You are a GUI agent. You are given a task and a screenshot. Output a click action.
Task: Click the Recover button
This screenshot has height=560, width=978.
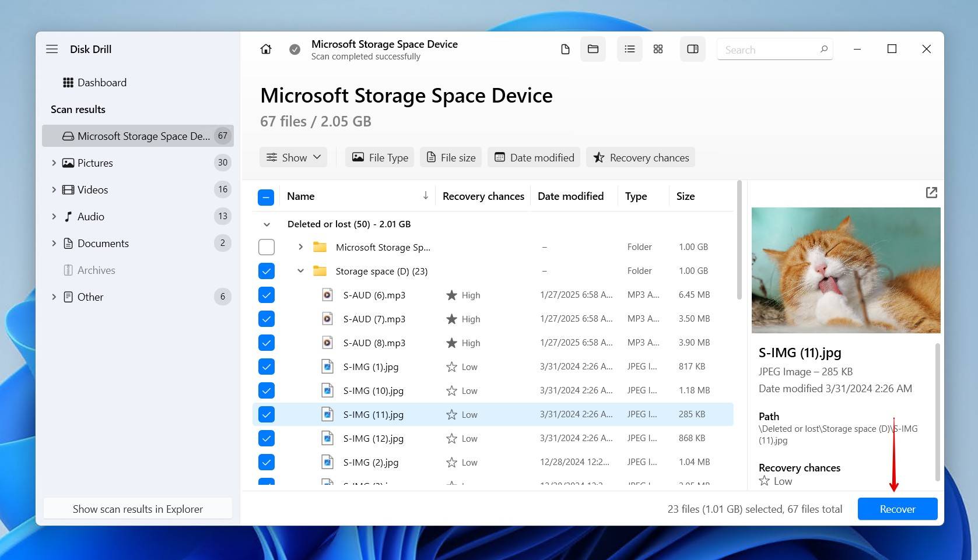(897, 509)
